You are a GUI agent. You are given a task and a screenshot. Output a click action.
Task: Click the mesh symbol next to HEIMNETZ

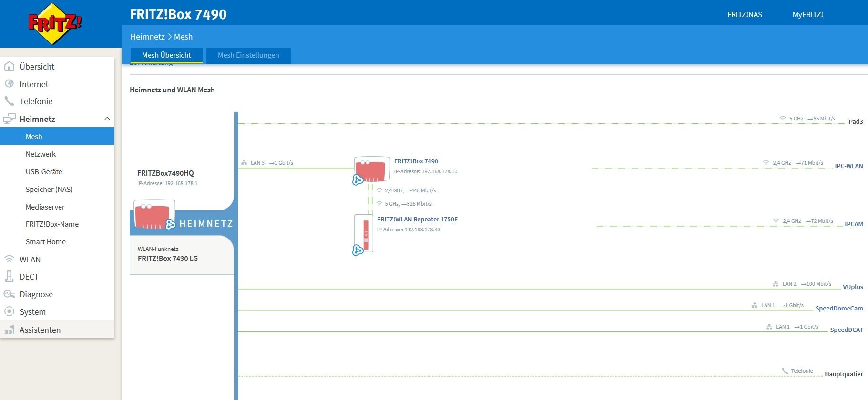[170, 224]
